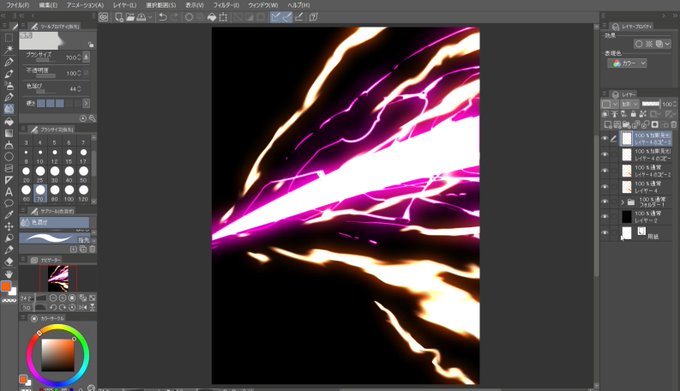
Task: Rotate navigator view left
Action: click(53, 307)
